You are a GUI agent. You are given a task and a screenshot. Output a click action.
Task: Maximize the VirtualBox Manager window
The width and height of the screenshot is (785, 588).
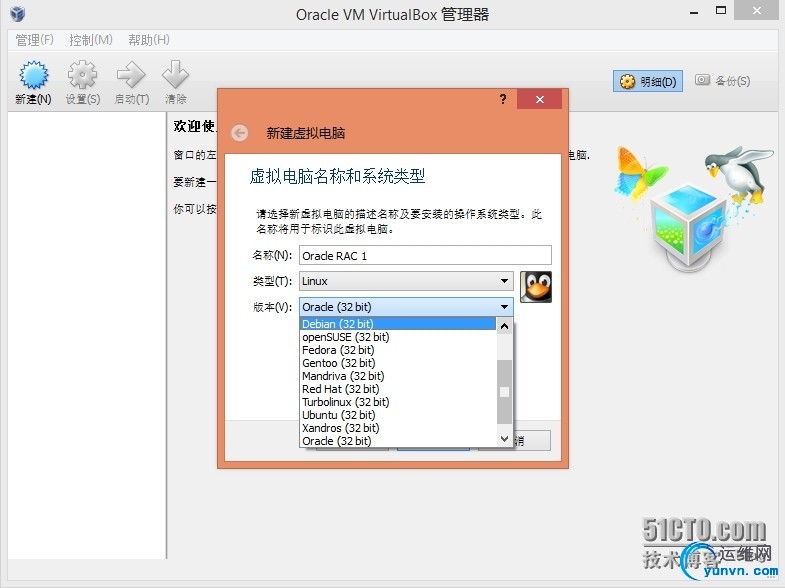[x=721, y=11]
